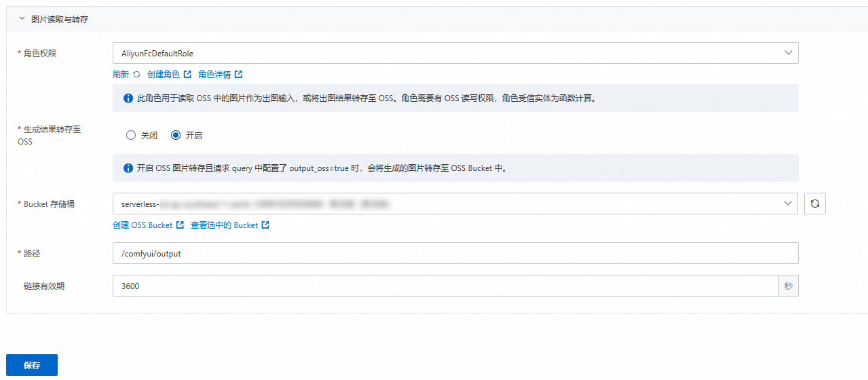Click the 链接有效期 input field
This screenshot has height=380, width=868.
click(x=445, y=286)
